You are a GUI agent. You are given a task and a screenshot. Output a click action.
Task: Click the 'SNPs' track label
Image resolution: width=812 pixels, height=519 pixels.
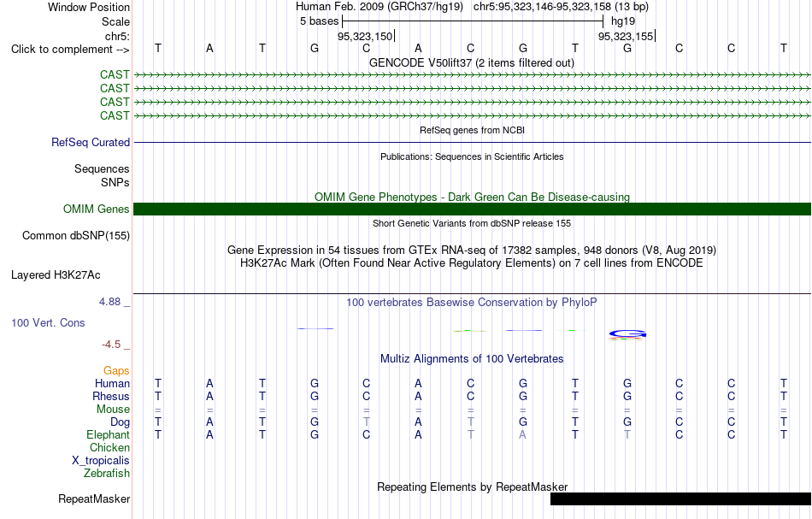pyautogui.click(x=115, y=182)
